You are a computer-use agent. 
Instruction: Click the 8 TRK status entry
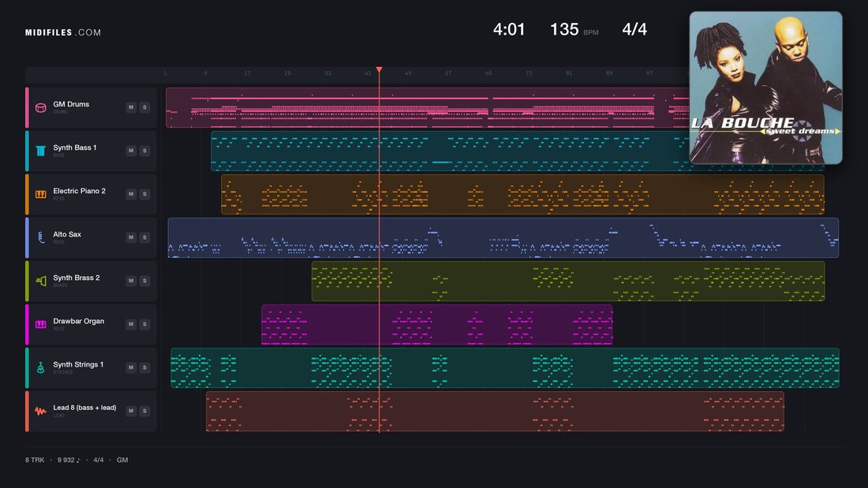34,460
